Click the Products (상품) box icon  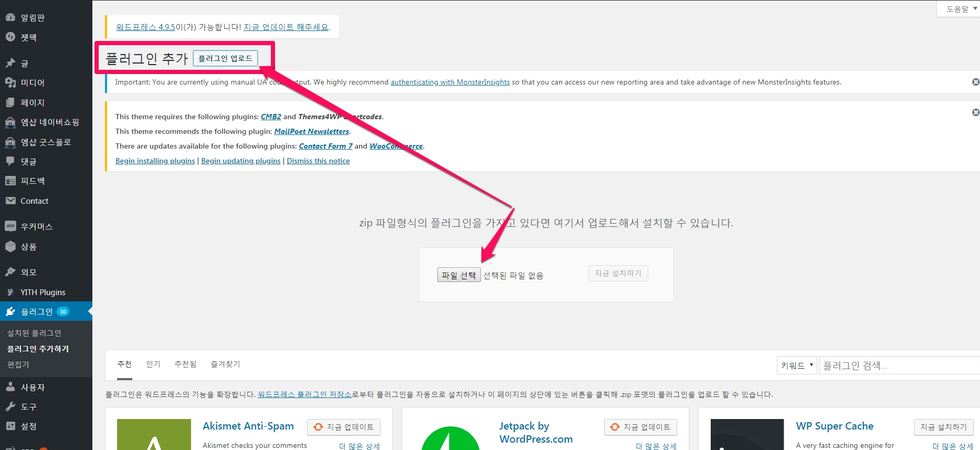pos(10,246)
